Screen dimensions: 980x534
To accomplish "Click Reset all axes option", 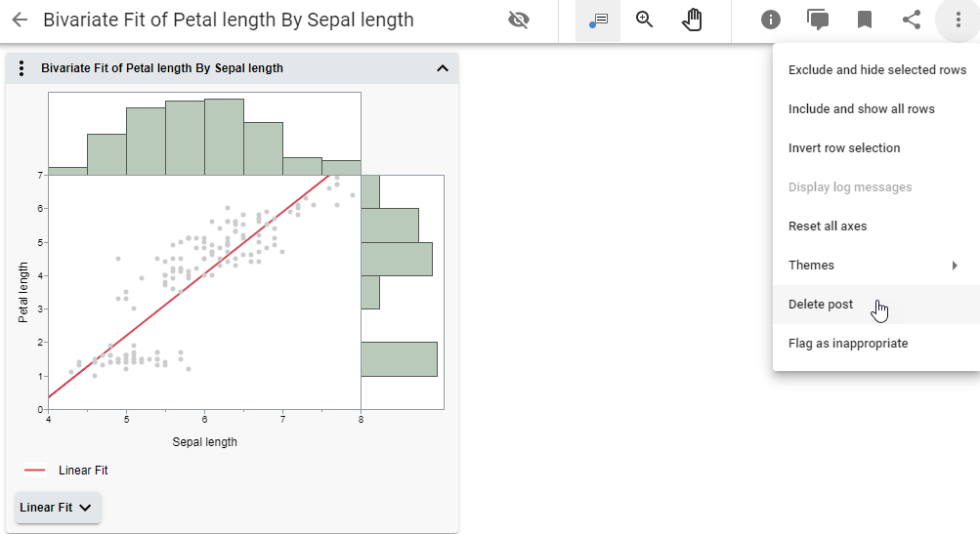I will pos(828,226).
